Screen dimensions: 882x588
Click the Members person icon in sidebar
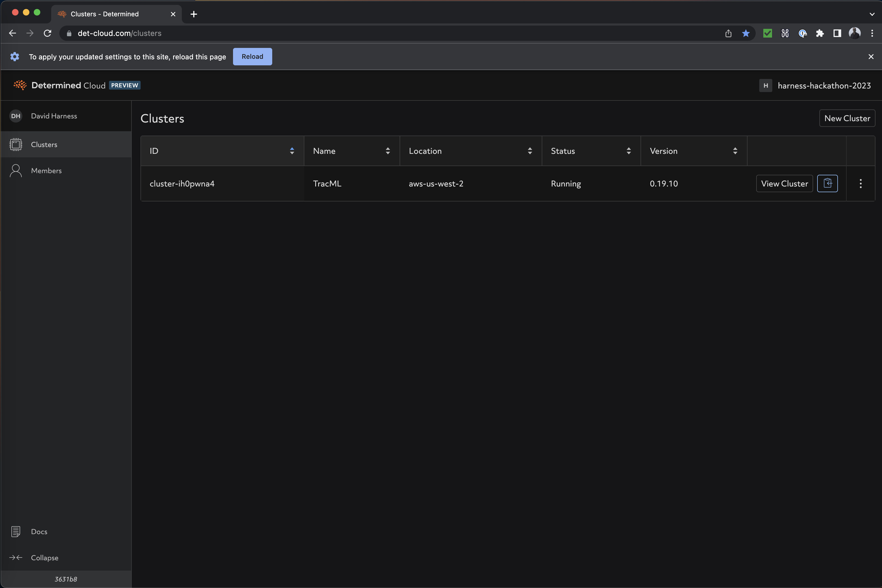16,171
